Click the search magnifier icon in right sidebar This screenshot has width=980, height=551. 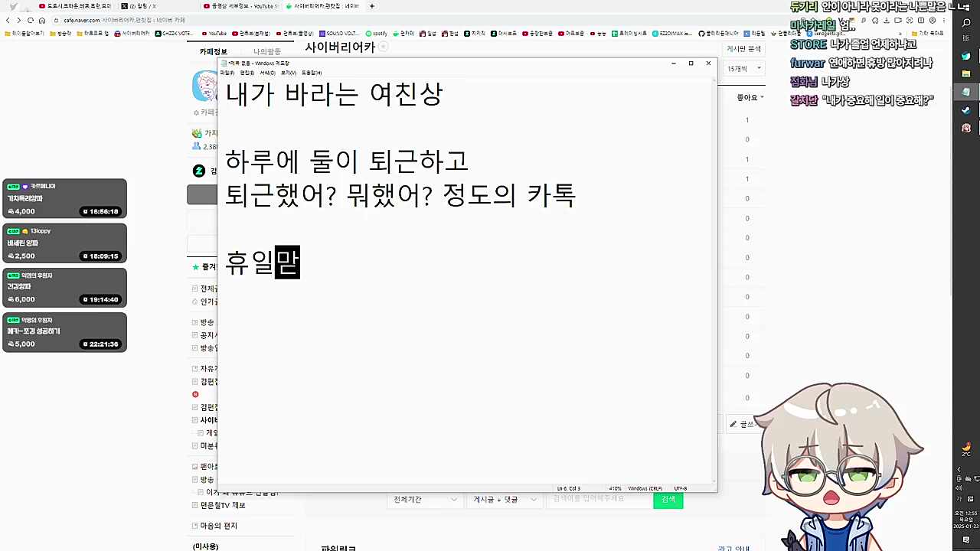click(x=966, y=23)
